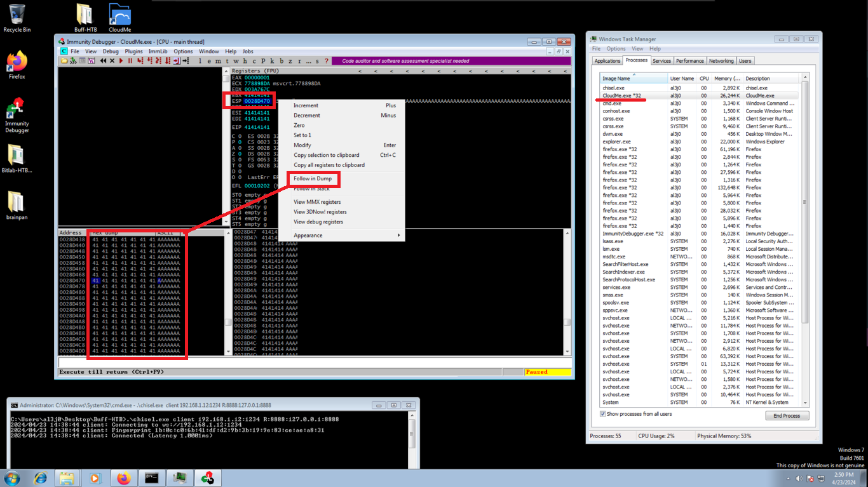This screenshot has height=487, width=868.
Task: Choose 'View debug registers' menu entry
Action: 318,222
